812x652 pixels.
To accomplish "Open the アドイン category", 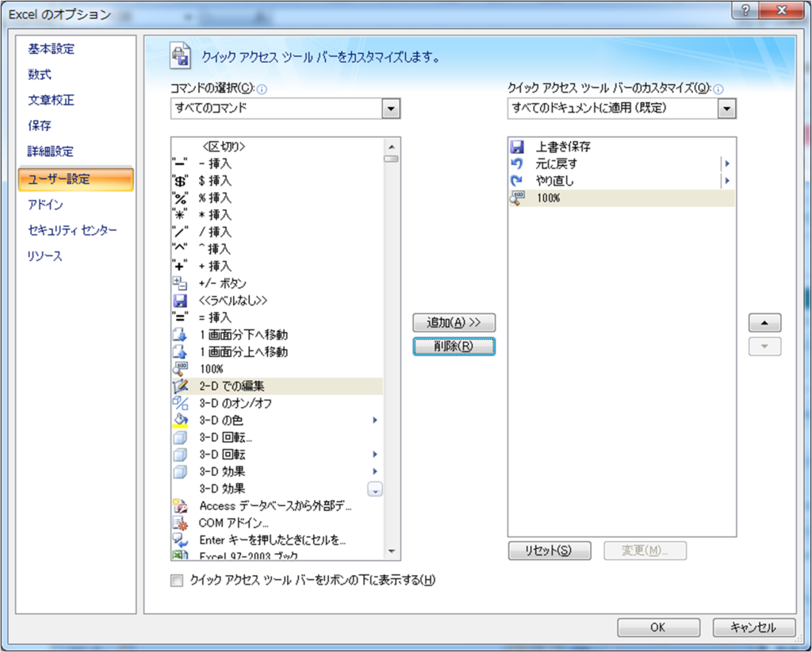I will point(45,205).
